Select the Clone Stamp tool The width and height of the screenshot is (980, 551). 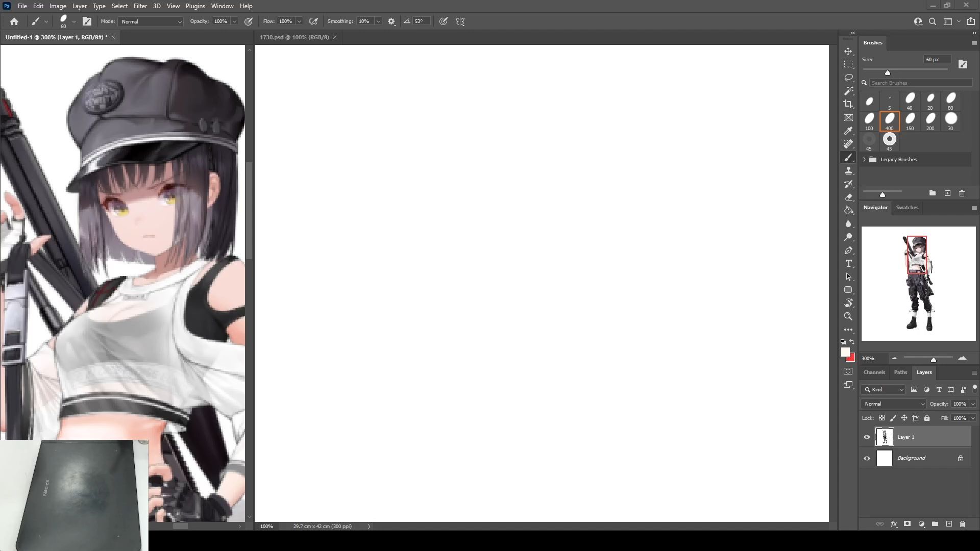tap(848, 171)
